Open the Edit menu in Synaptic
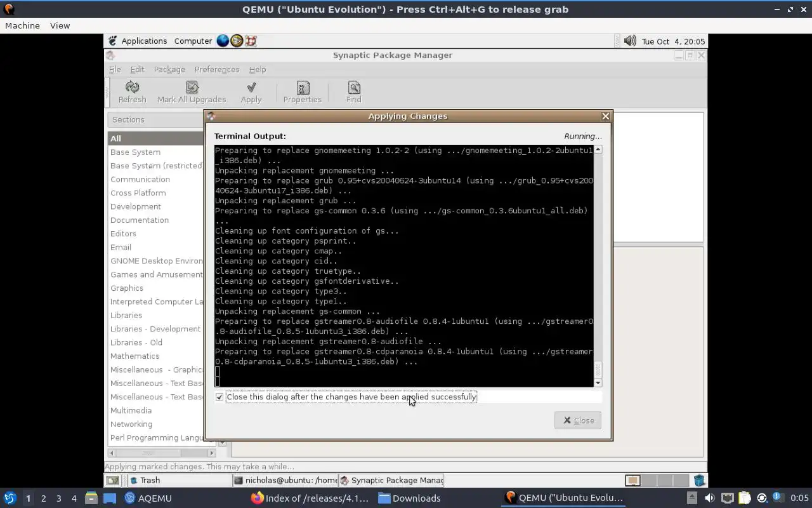The height and width of the screenshot is (508, 812). [x=137, y=69]
